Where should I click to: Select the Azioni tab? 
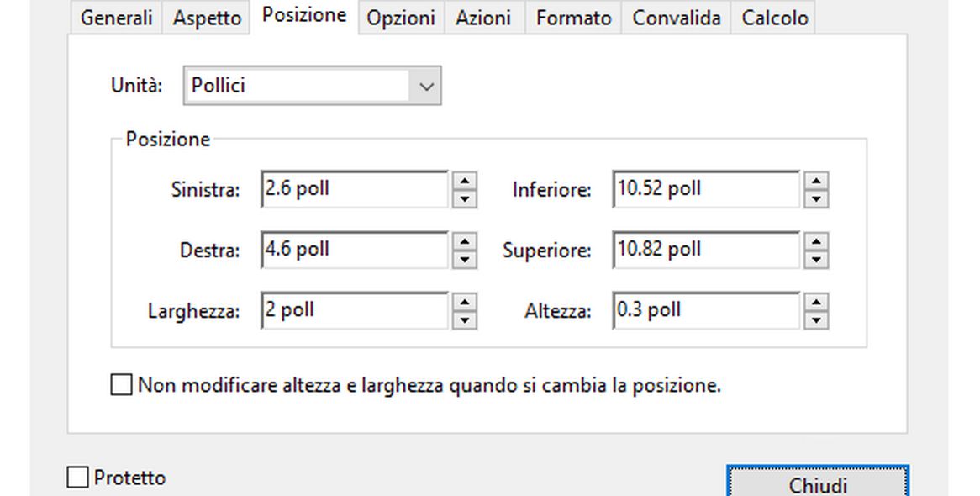tap(484, 18)
